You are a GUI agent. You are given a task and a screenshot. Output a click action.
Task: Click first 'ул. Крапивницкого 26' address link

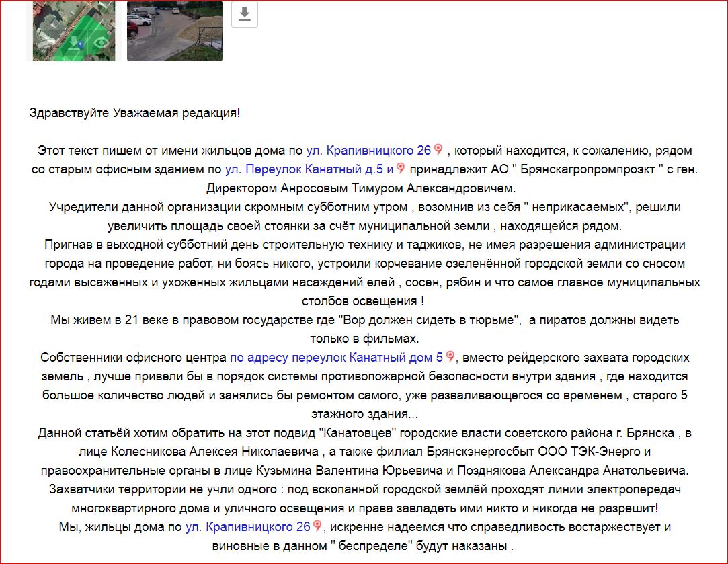click(x=368, y=150)
